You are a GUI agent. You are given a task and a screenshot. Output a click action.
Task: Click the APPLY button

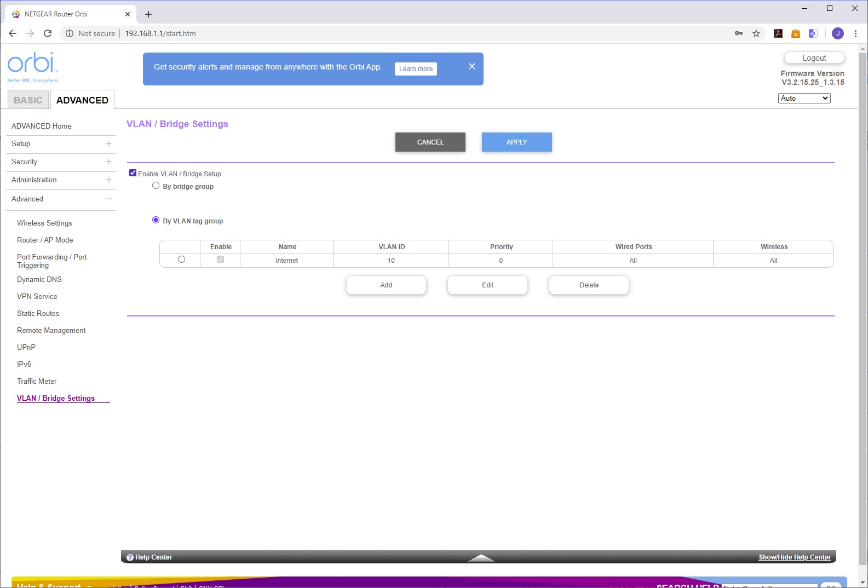(x=517, y=142)
